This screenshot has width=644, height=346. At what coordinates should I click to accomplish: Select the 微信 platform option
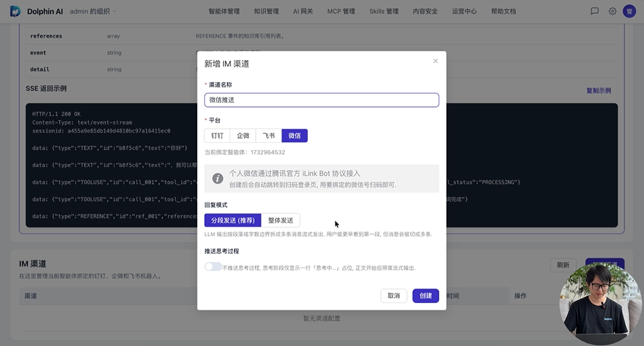[x=294, y=136]
